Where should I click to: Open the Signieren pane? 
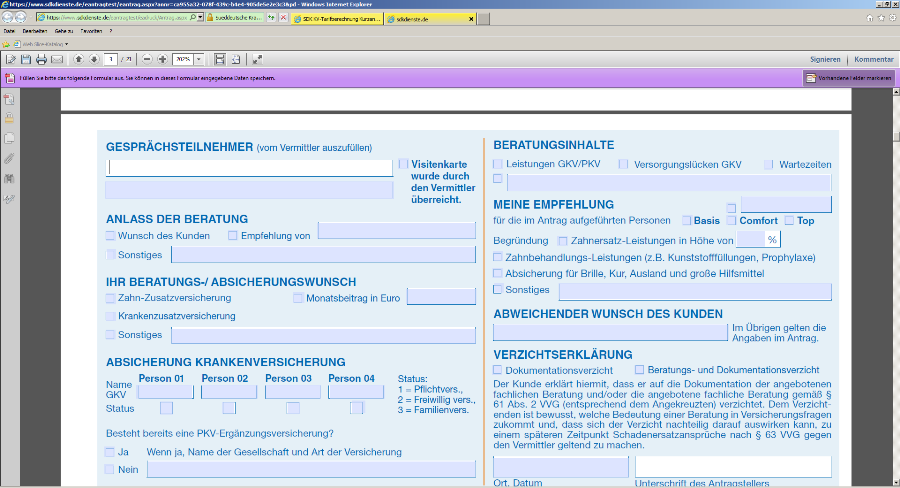pos(825,59)
